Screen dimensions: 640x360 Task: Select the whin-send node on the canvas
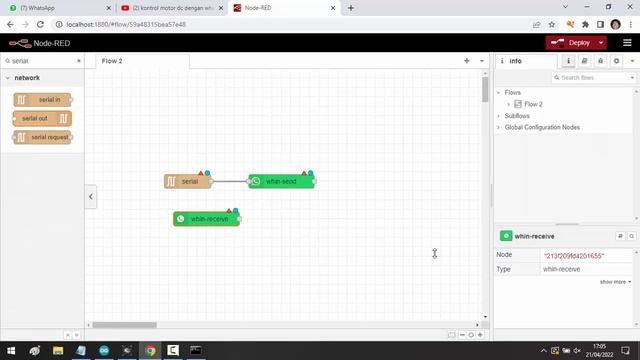coord(281,181)
